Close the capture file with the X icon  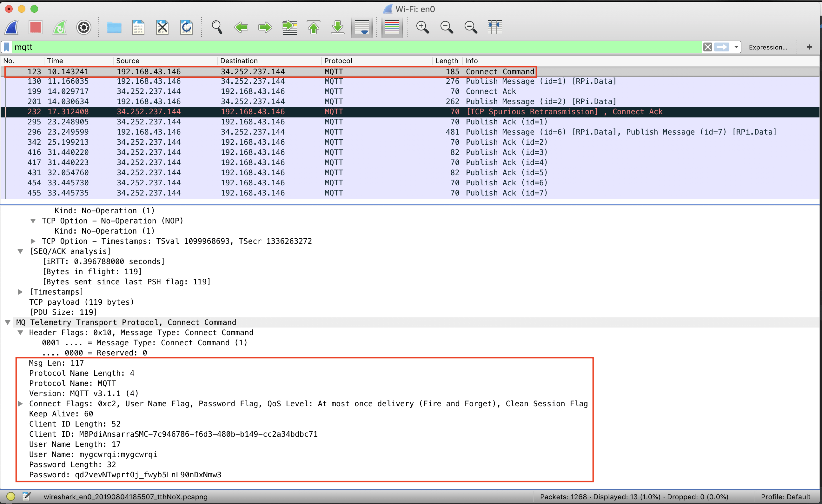[162, 27]
